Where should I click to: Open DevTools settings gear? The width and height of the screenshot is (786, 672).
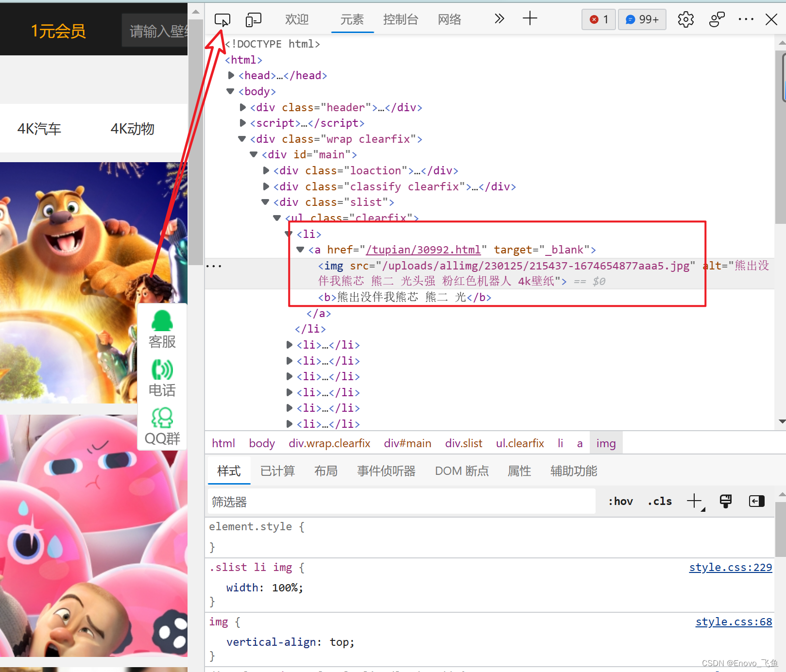coord(685,19)
